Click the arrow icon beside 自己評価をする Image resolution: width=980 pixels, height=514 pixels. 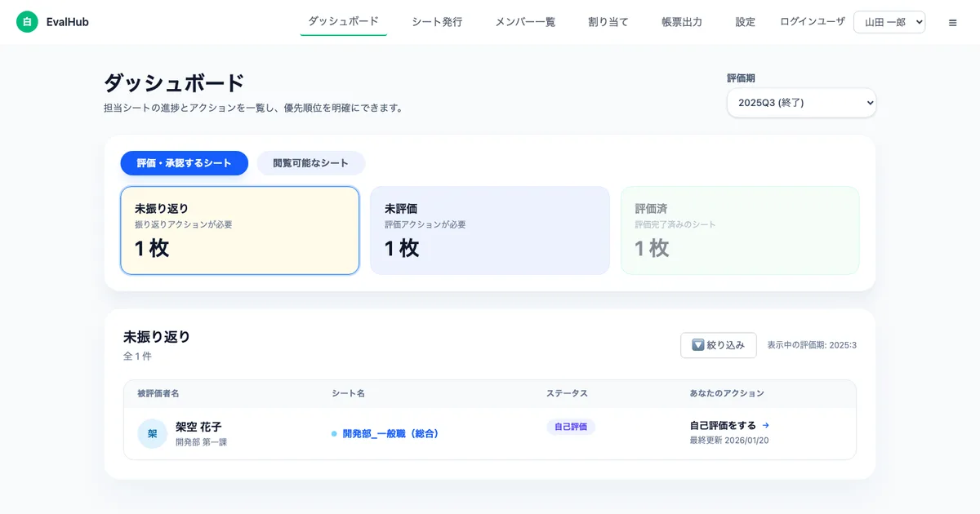[765, 426]
